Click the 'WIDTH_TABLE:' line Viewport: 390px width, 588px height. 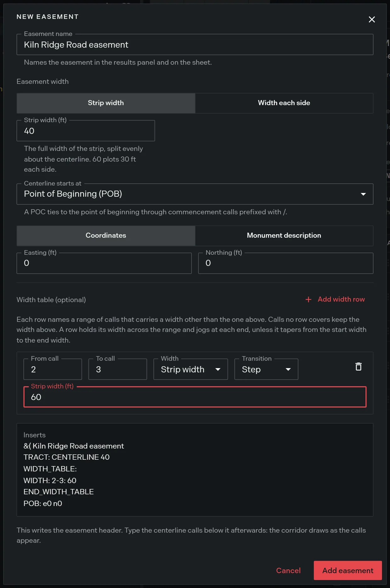[x=50, y=469]
